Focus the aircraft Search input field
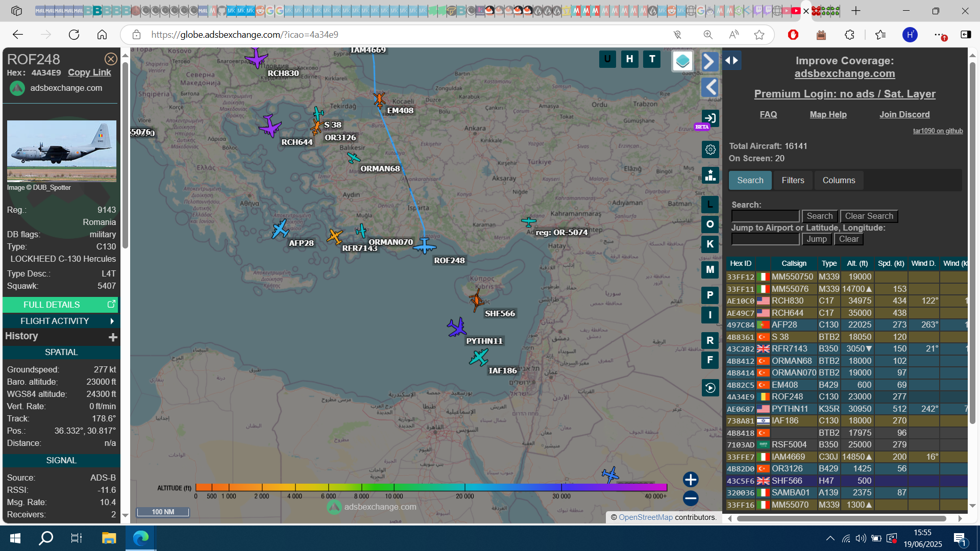This screenshot has width=980, height=551. click(765, 216)
